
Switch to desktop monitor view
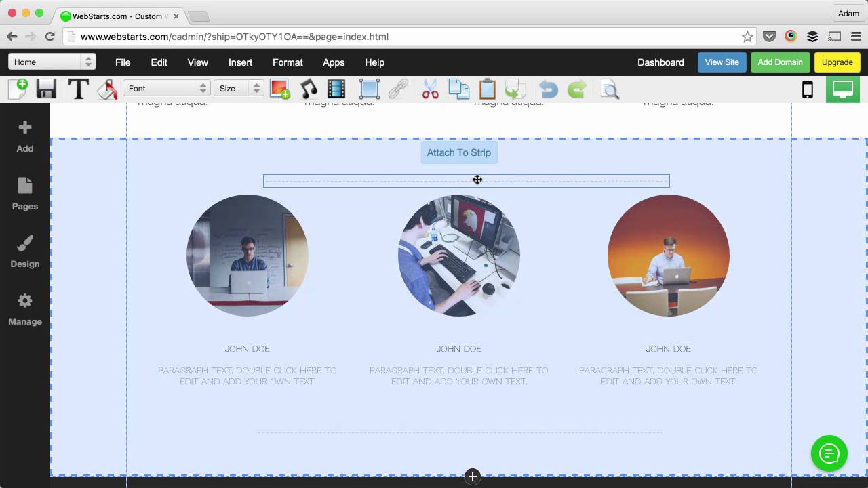(843, 89)
